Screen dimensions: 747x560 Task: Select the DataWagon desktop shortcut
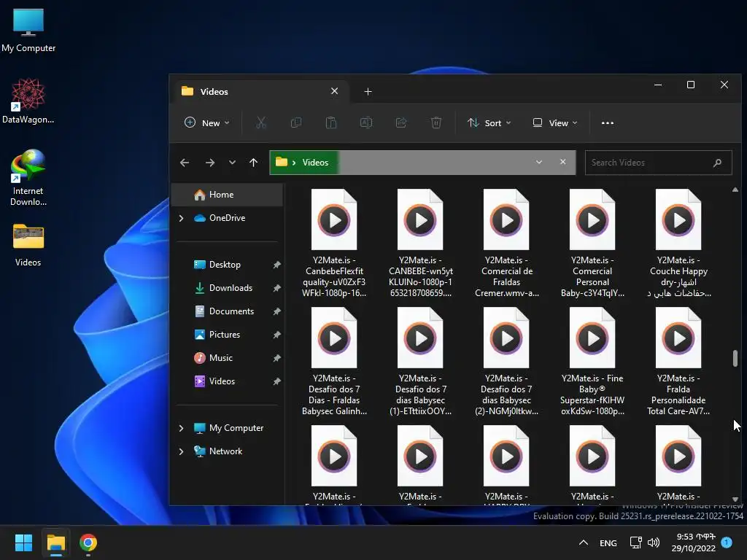click(28, 101)
